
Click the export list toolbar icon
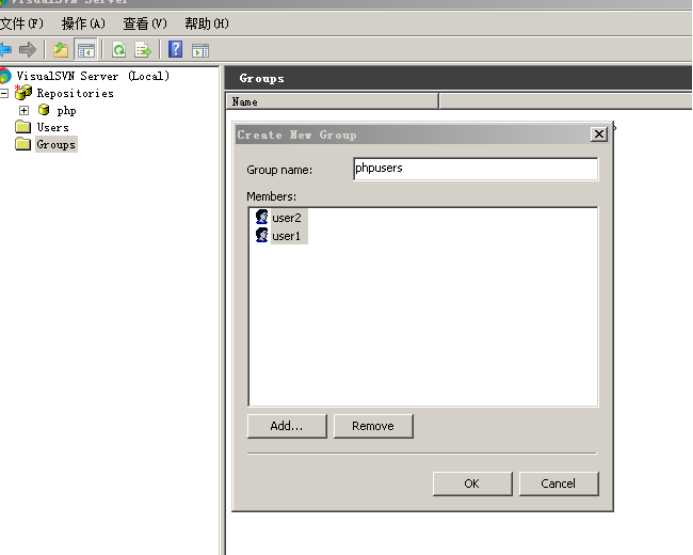point(143,49)
